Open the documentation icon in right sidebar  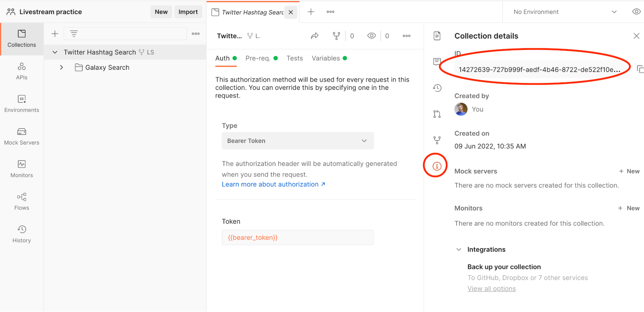(x=437, y=36)
